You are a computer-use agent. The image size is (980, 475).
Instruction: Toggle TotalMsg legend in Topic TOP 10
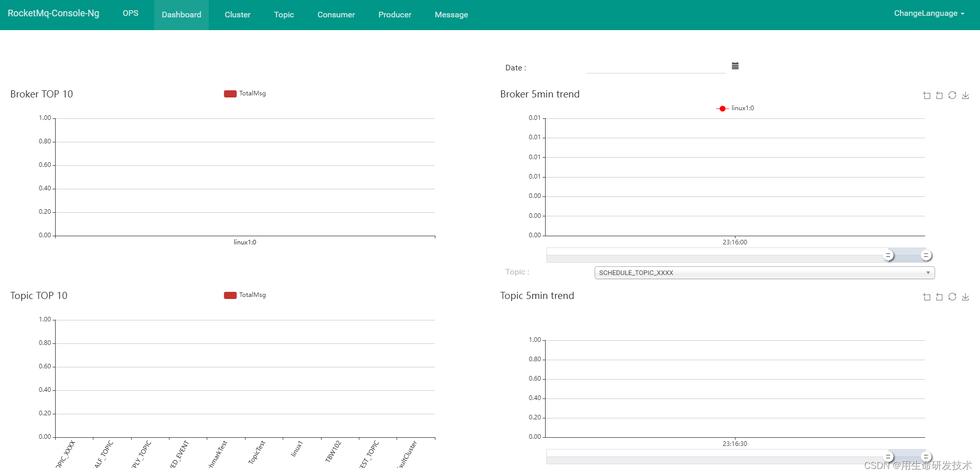245,295
